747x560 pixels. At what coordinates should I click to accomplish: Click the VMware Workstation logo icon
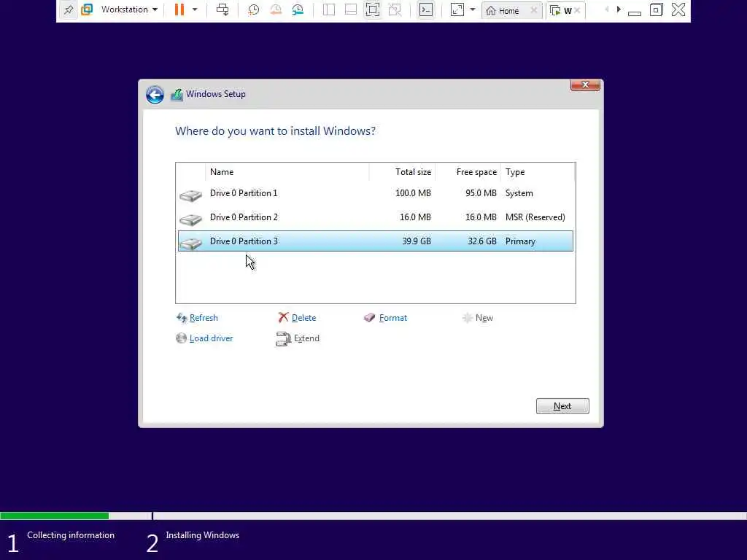tap(87, 9)
